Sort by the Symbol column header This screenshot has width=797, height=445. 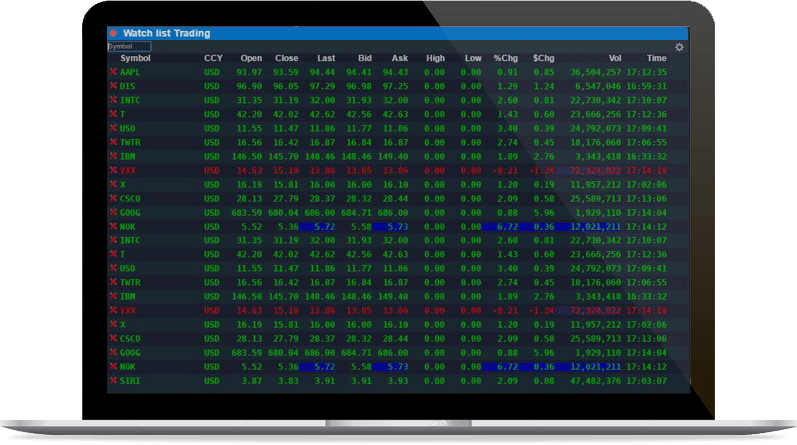[x=135, y=58]
